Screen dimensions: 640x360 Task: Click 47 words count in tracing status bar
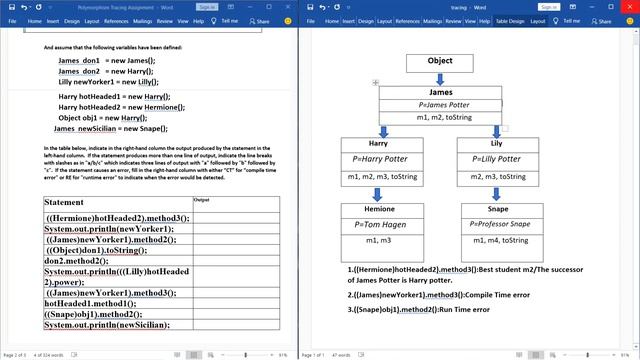click(341, 355)
